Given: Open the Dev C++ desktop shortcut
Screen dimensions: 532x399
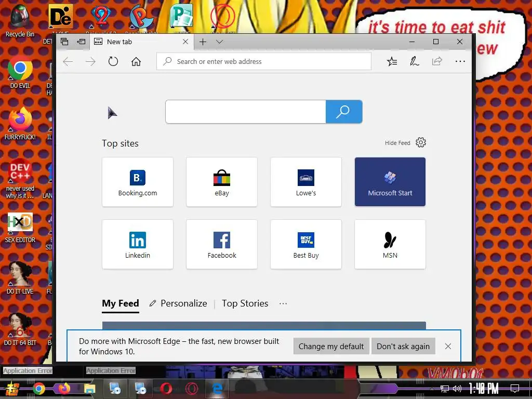Looking at the screenshot, I should point(20,179).
